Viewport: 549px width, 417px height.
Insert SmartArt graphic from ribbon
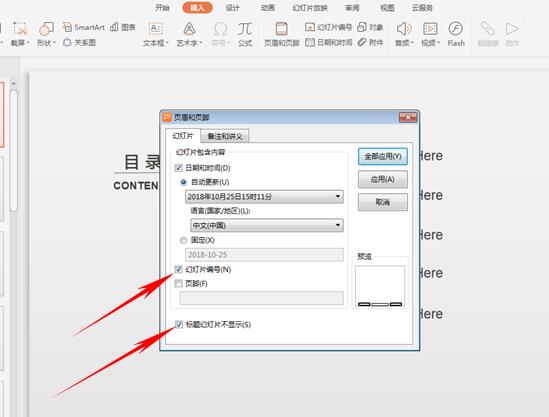pyautogui.click(x=83, y=27)
